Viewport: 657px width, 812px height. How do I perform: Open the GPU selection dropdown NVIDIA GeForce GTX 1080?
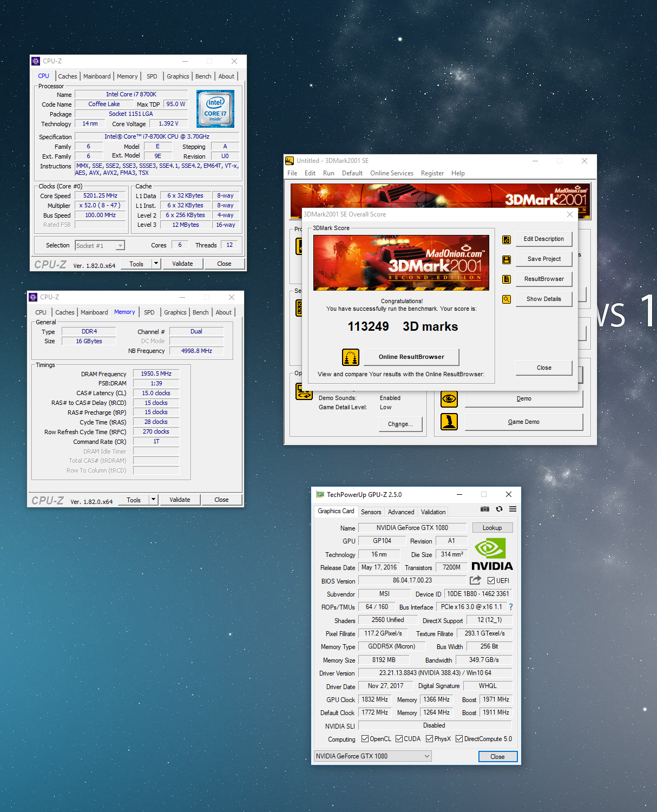[373, 756]
